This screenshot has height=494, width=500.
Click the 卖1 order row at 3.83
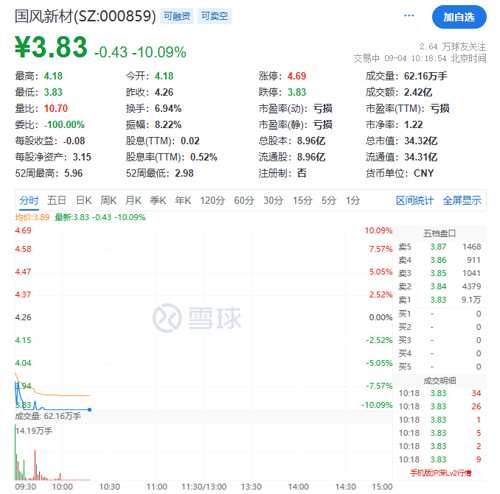[x=440, y=300]
